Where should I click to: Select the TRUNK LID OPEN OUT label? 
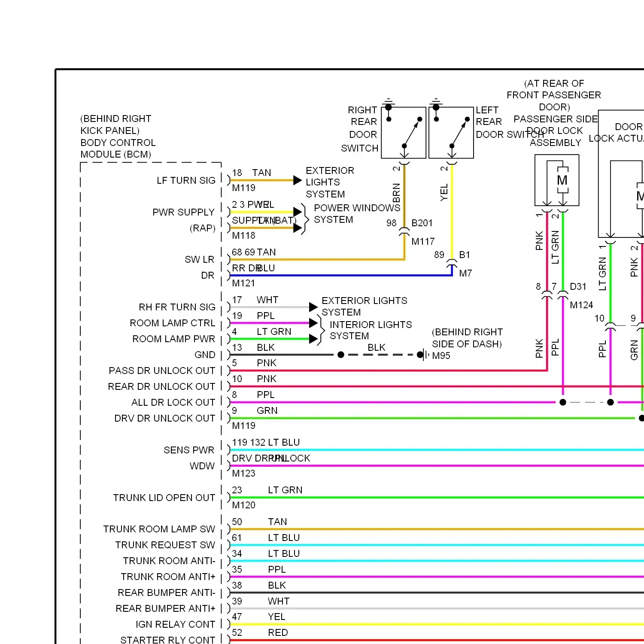click(164, 498)
